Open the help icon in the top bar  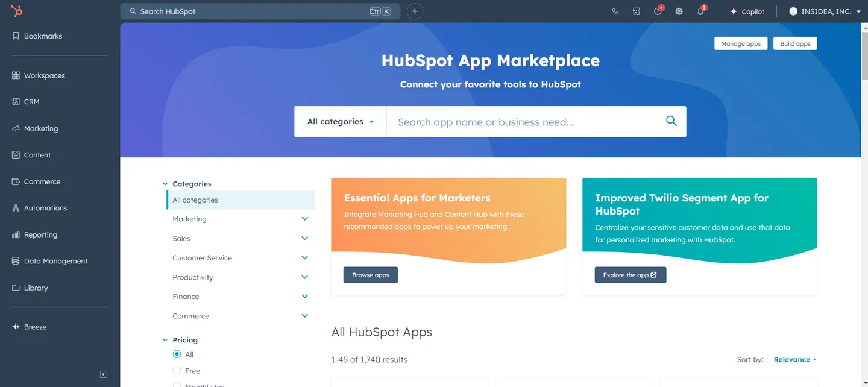coord(658,11)
